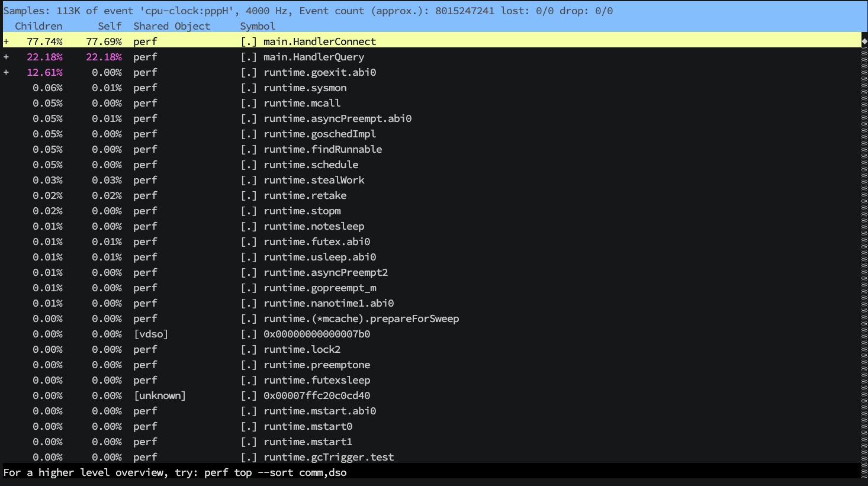Select symbol runtime.futexsleep
The image size is (868, 486).
click(x=317, y=380)
